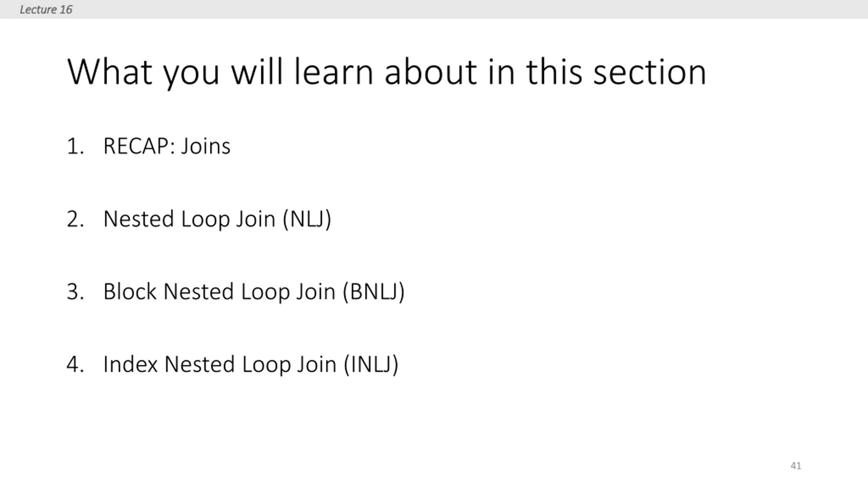Click list number '4.' before Index Nested

click(75, 364)
